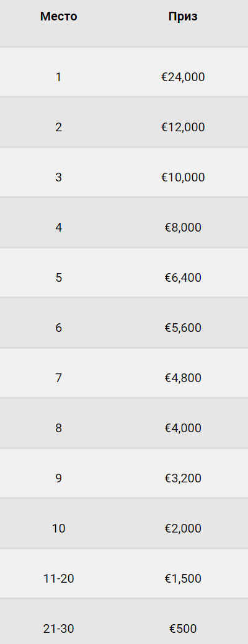Image resolution: width=248 pixels, height=644 pixels.
Task: Click the €500 prize value
Action: click(x=183, y=629)
